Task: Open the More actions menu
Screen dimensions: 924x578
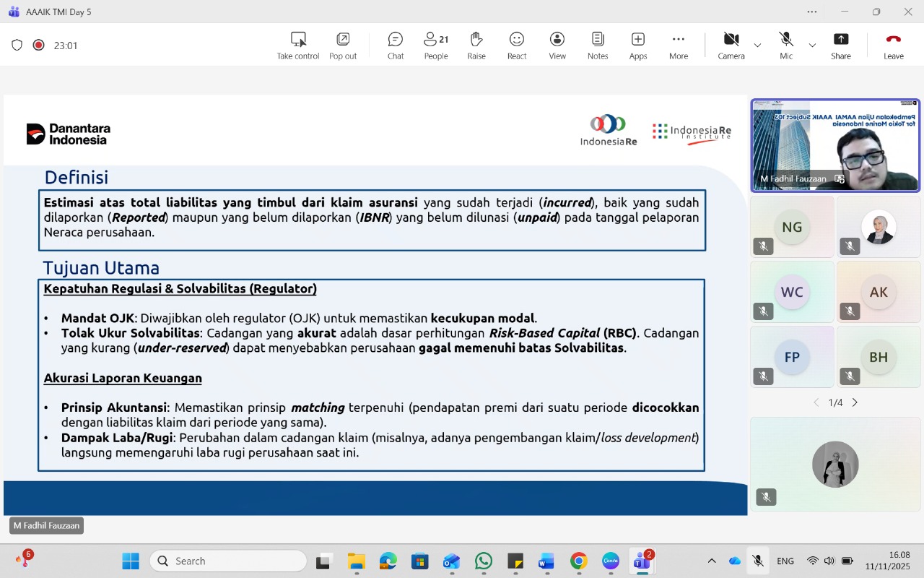Action: point(678,46)
